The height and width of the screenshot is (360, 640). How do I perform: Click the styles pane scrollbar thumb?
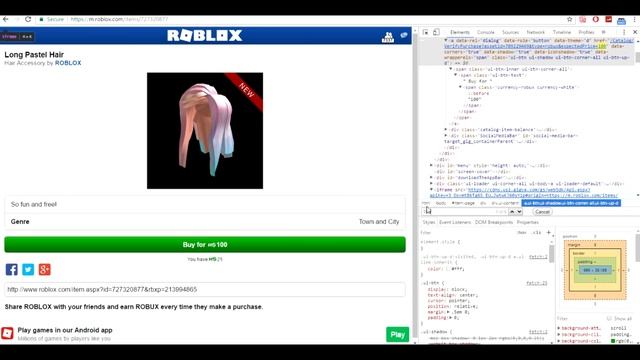click(x=551, y=254)
